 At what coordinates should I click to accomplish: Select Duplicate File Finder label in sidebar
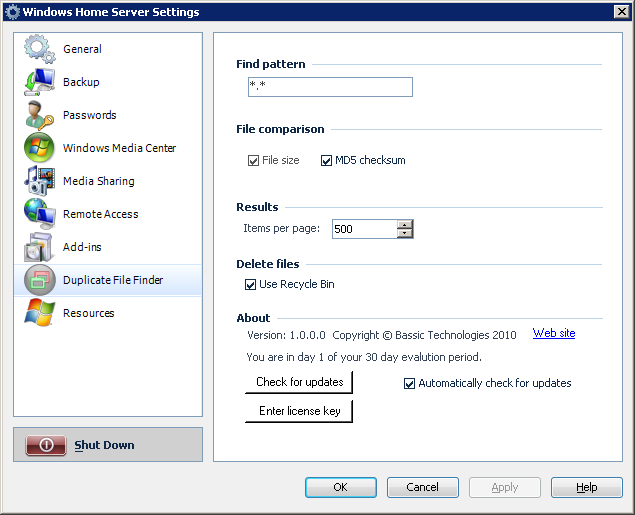(113, 280)
